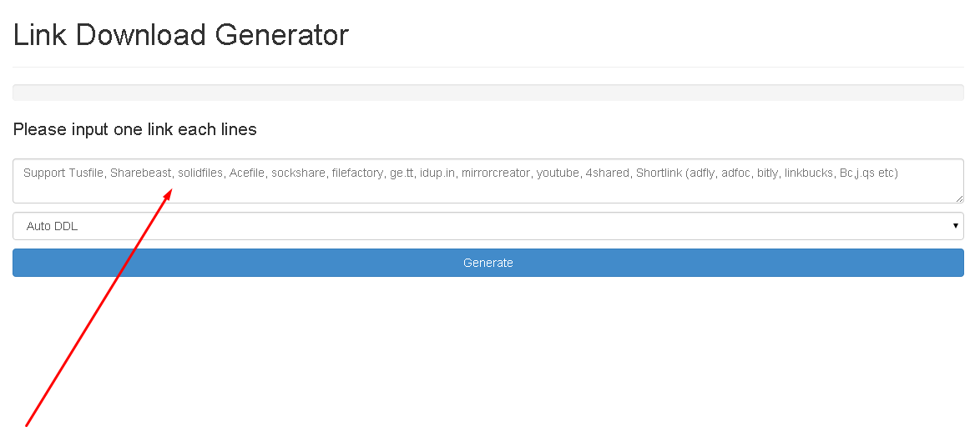Click the red arrow's arrowhead tip
Image resolution: width=980 pixels, height=447 pixels.
click(x=169, y=191)
